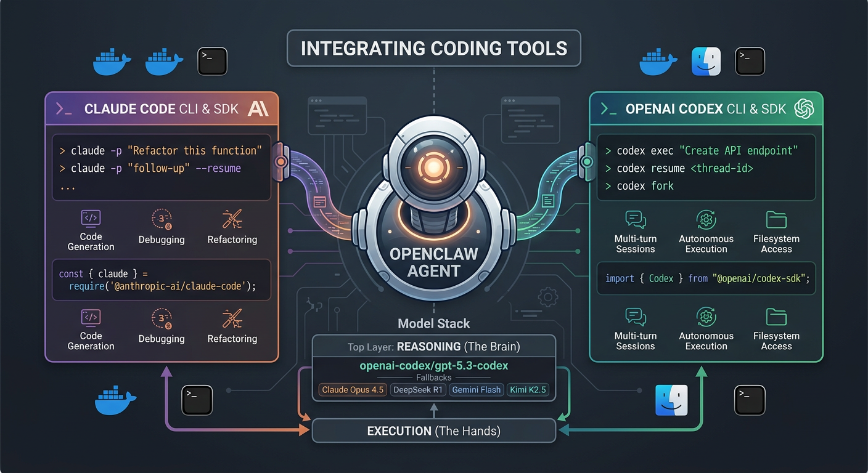Open the terminal icon below the Claude Code panel

(197, 400)
